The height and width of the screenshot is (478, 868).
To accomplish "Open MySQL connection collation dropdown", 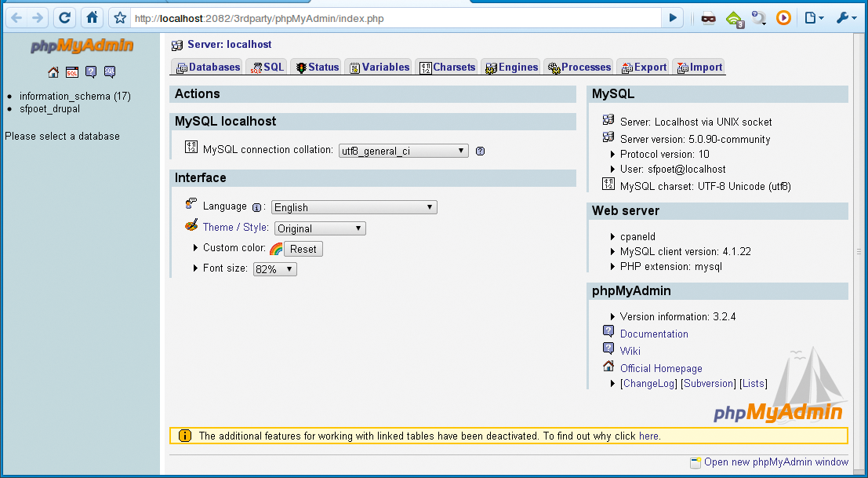I will pos(404,151).
